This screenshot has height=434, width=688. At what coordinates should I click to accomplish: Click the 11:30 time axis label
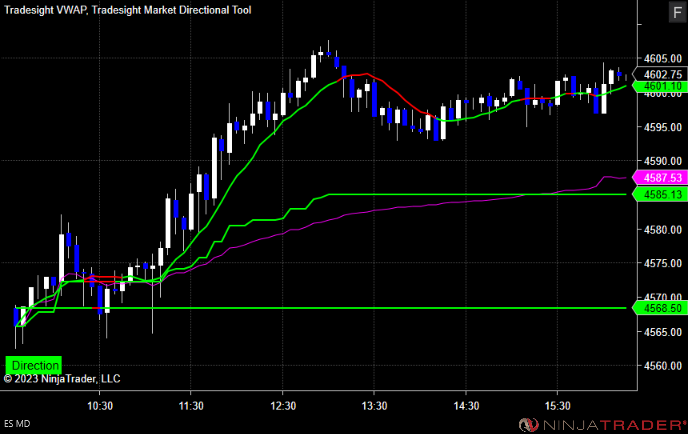191,406
